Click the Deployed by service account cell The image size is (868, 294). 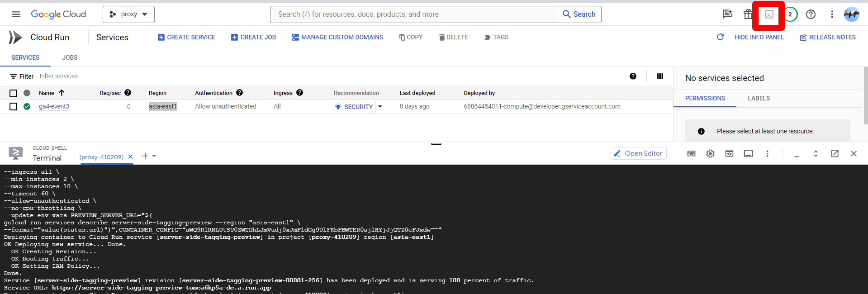point(542,106)
